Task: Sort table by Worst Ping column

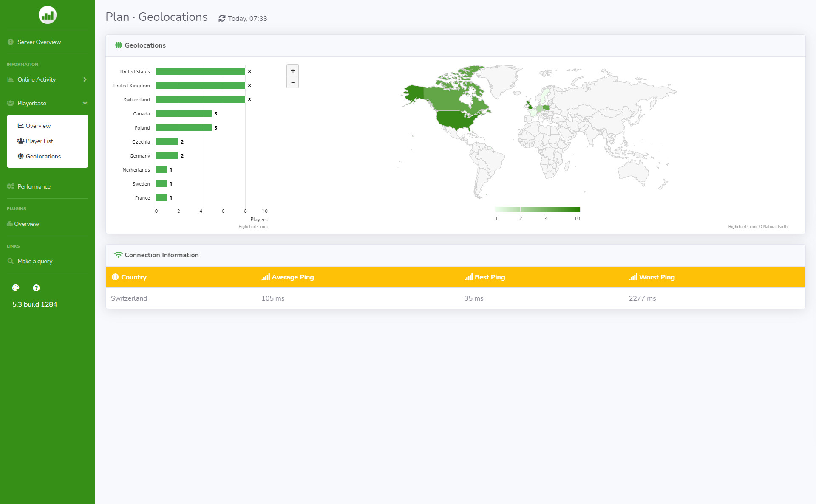Action: click(x=657, y=277)
